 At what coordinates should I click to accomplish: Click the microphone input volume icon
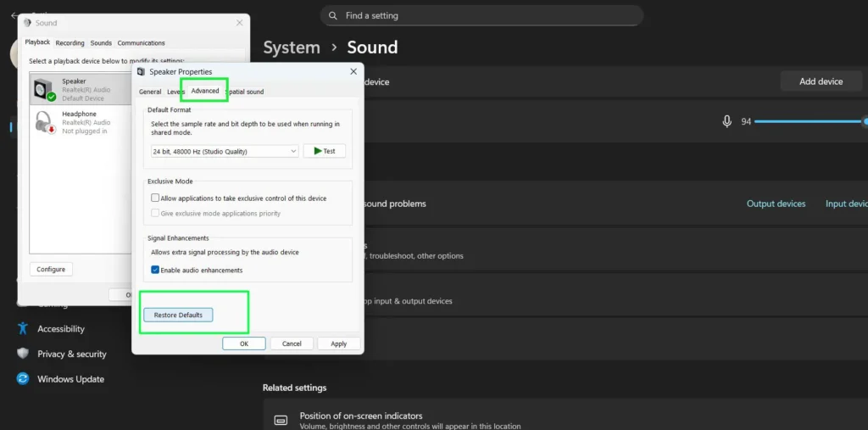(x=726, y=121)
